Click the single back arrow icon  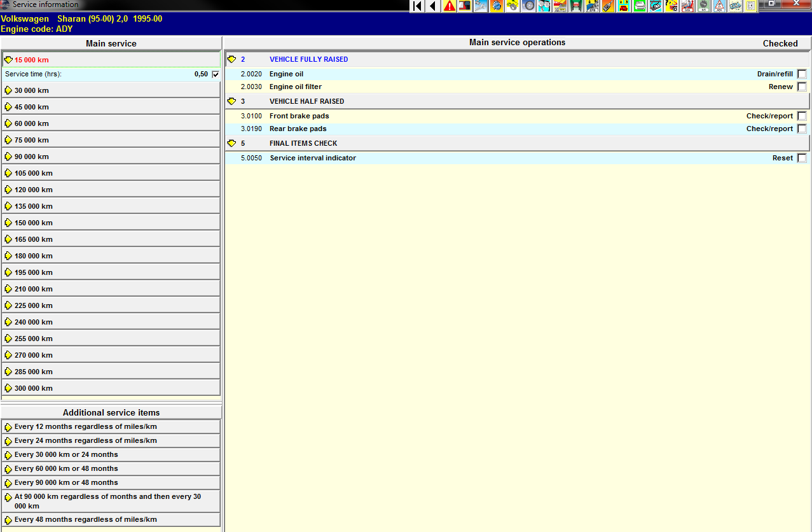point(433,6)
